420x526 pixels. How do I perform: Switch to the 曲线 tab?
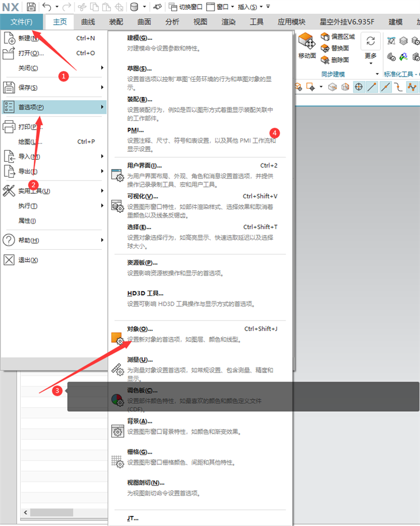(x=88, y=22)
